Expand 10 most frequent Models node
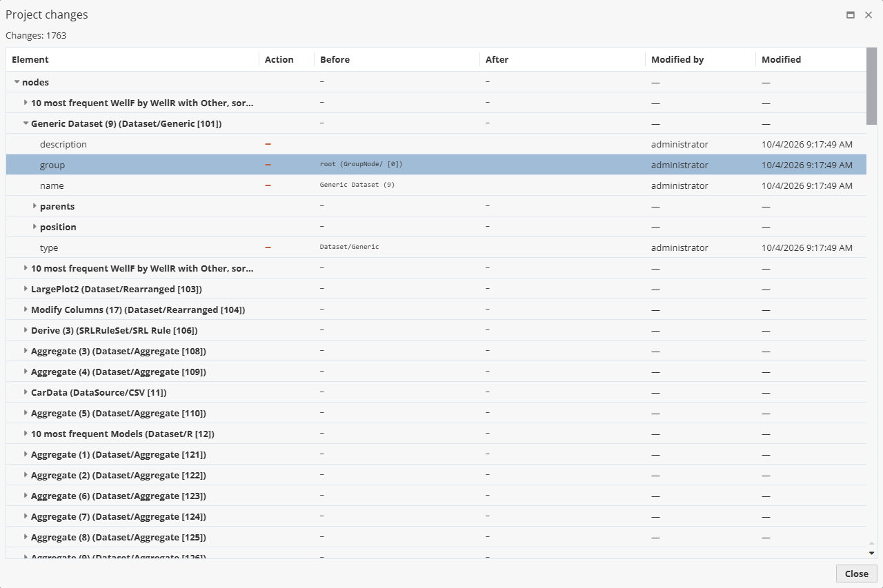883x588 pixels. point(26,434)
